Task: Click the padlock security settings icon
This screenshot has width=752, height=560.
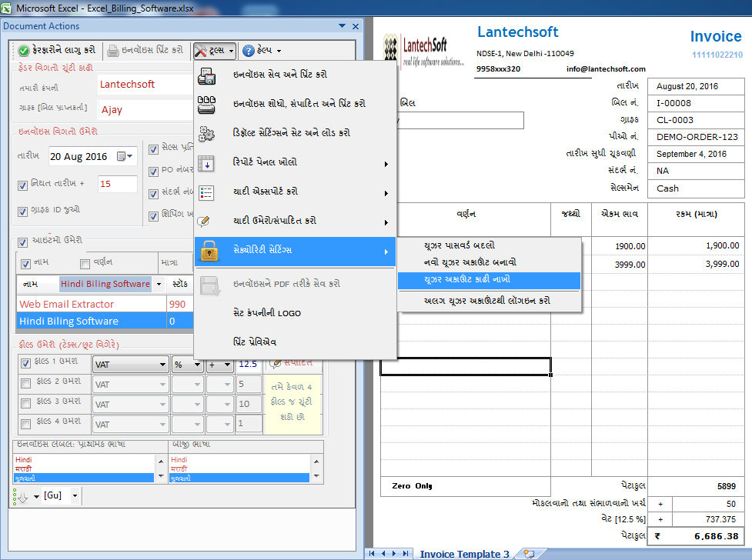Action: [x=209, y=251]
